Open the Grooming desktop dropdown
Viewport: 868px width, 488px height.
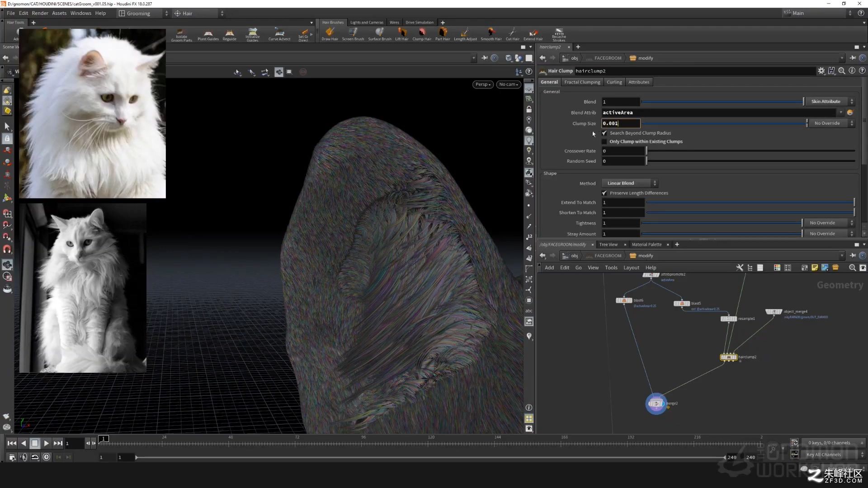[x=143, y=14]
